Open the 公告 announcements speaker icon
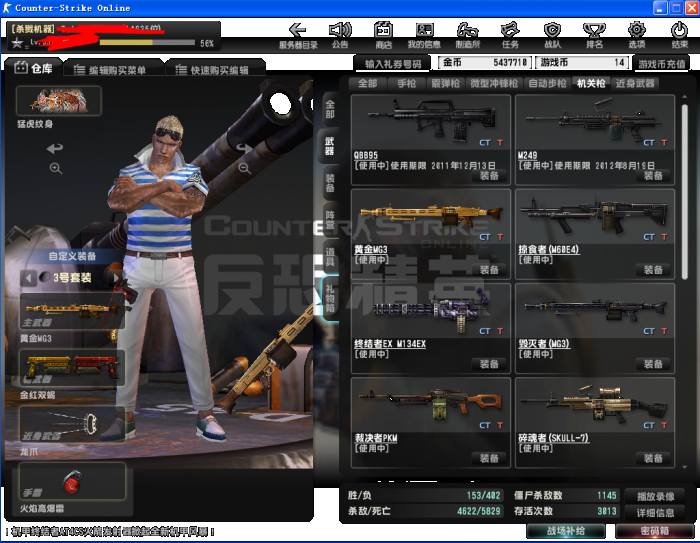 340,36
